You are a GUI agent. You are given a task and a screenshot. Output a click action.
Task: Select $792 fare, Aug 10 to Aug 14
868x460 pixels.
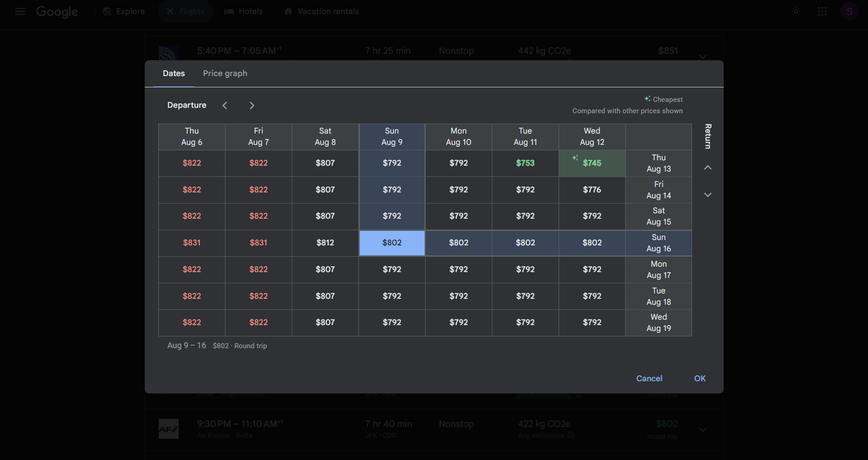tap(459, 190)
